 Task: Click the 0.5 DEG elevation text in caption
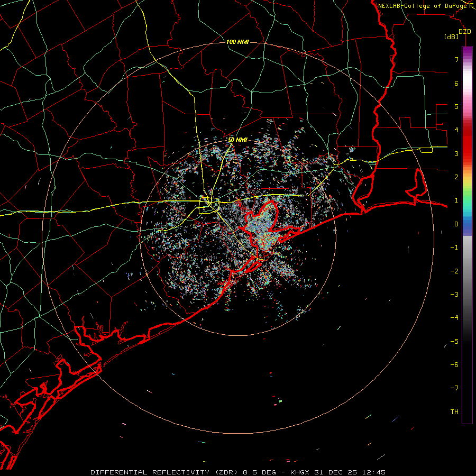[260, 472]
